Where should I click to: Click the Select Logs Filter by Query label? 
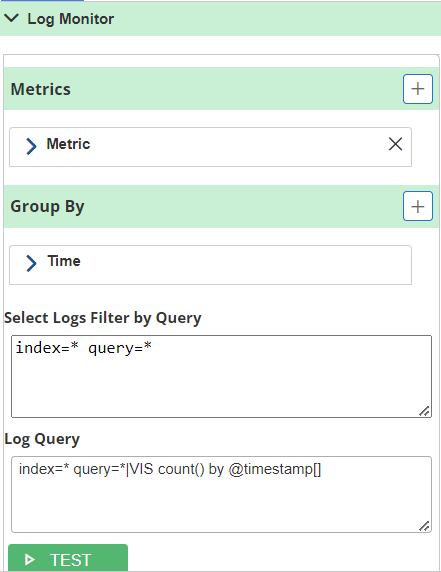102,318
